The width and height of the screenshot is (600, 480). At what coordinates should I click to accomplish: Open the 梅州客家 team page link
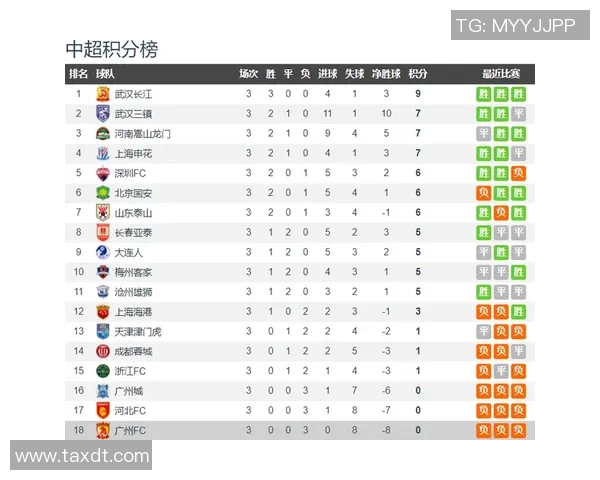click(134, 272)
